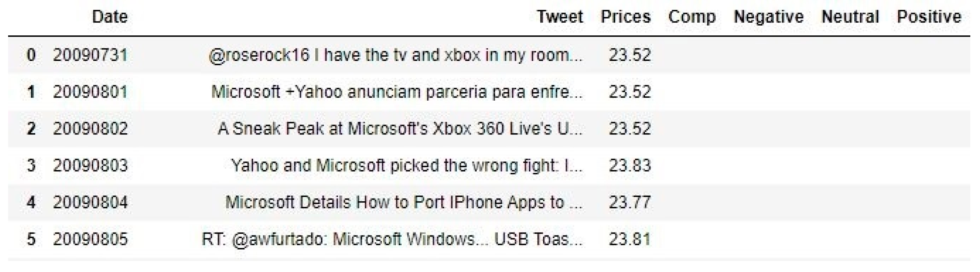
Task: Select the price value 23.81
Action: click(x=629, y=239)
